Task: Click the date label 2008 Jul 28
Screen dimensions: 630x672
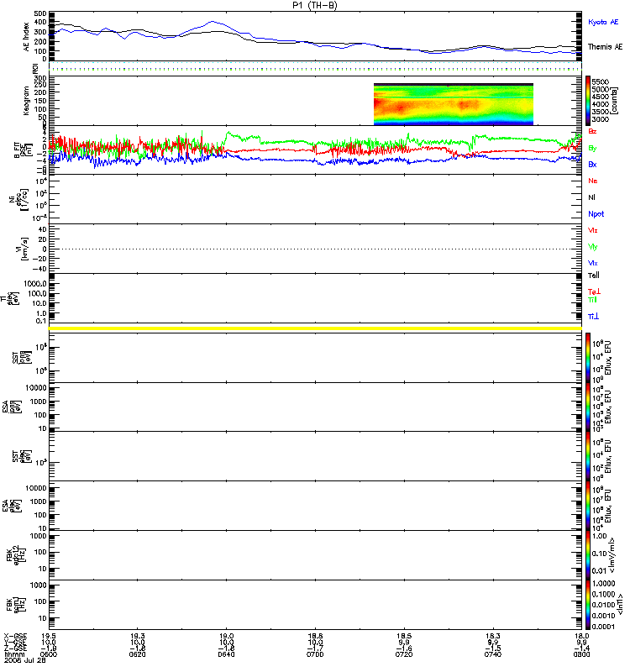Action: [x=24, y=660]
